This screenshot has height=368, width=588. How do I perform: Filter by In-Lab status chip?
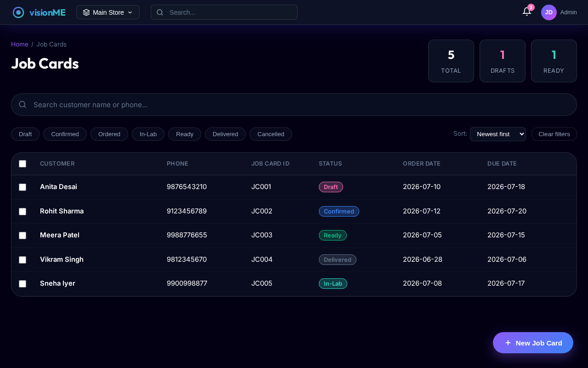(x=148, y=134)
